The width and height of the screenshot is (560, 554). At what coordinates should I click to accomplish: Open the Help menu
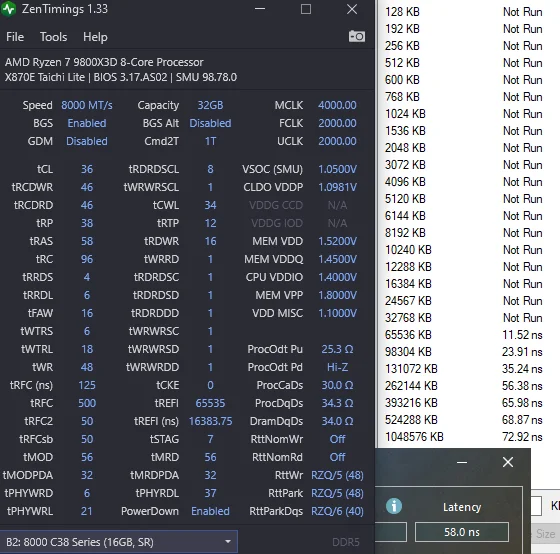point(95,37)
